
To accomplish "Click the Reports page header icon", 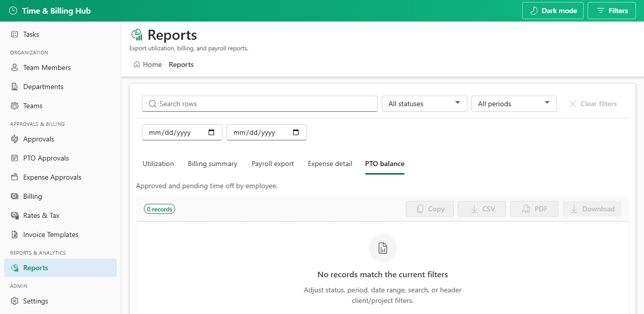I will (x=136, y=35).
